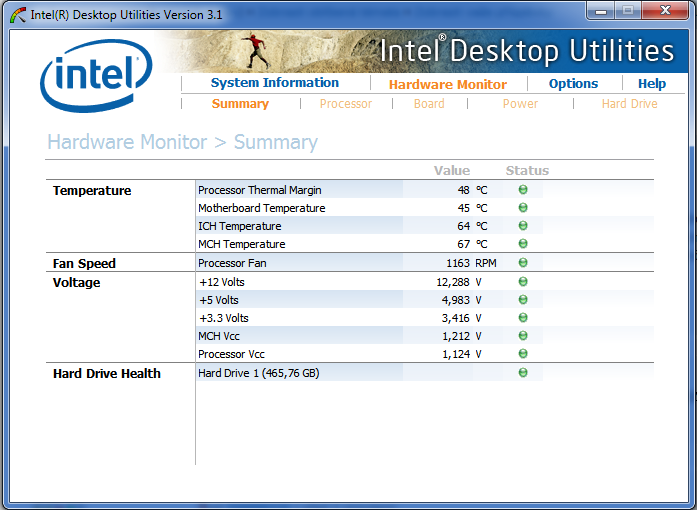Click the Processor Thermal Margin row label

260,190
